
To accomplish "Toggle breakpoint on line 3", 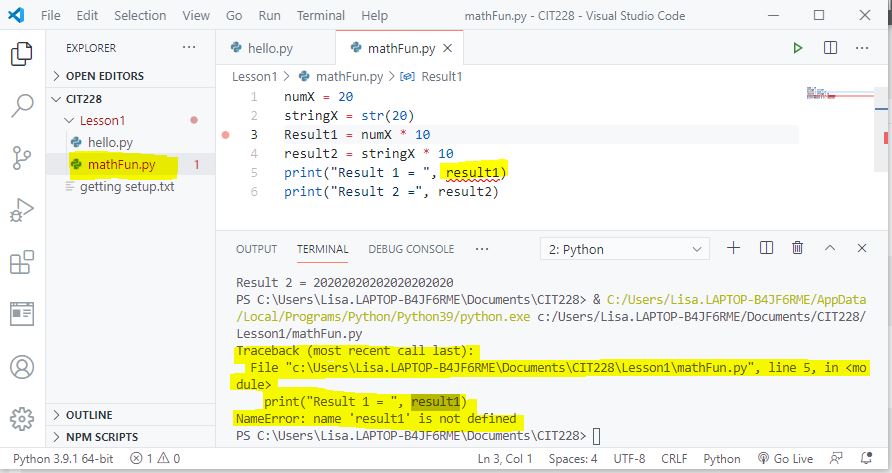I will 226,135.
